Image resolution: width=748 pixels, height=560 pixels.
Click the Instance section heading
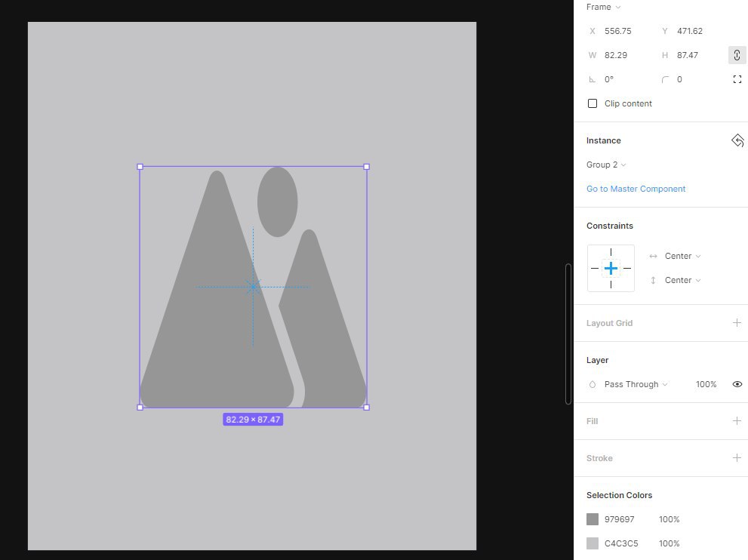coord(603,140)
